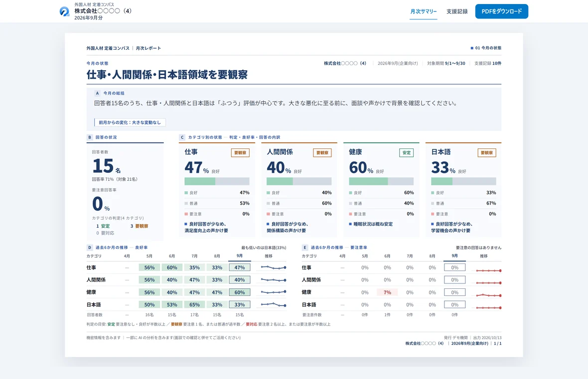Click the 人間関係 category 要観察 badge

322,152
